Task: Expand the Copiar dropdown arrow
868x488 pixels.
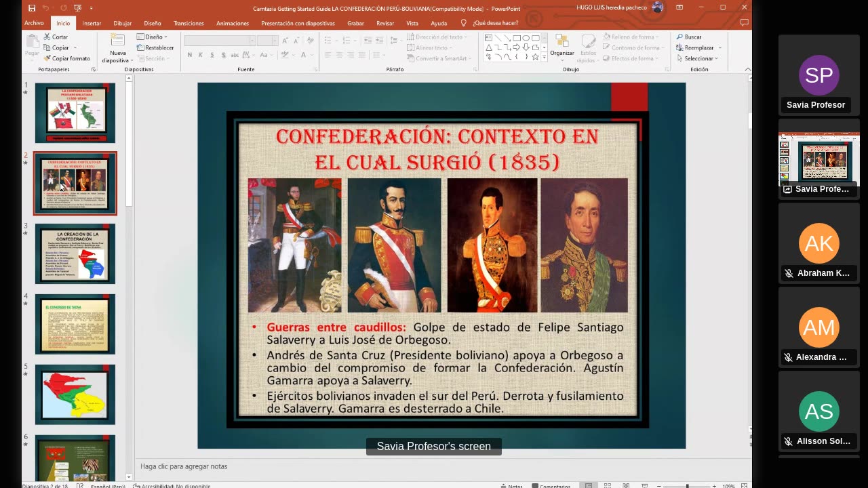Action: [75, 47]
